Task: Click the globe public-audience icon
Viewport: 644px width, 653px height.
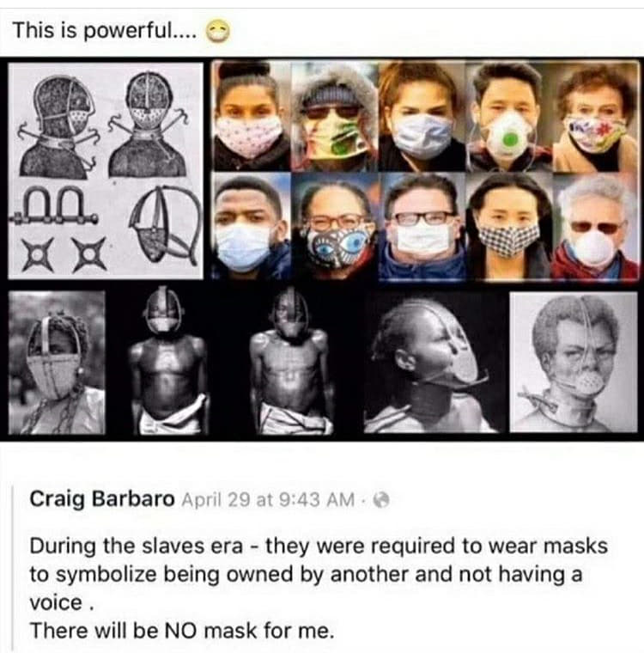Action: point(381,499)
